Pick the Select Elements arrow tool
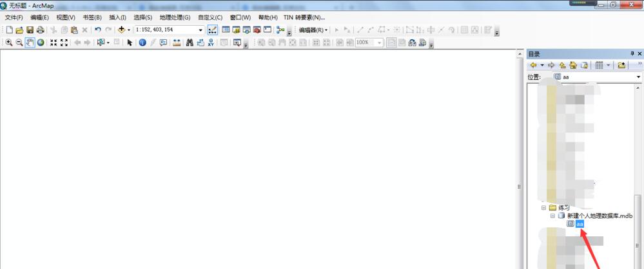The image size is (644, 269). coord(130,42)
